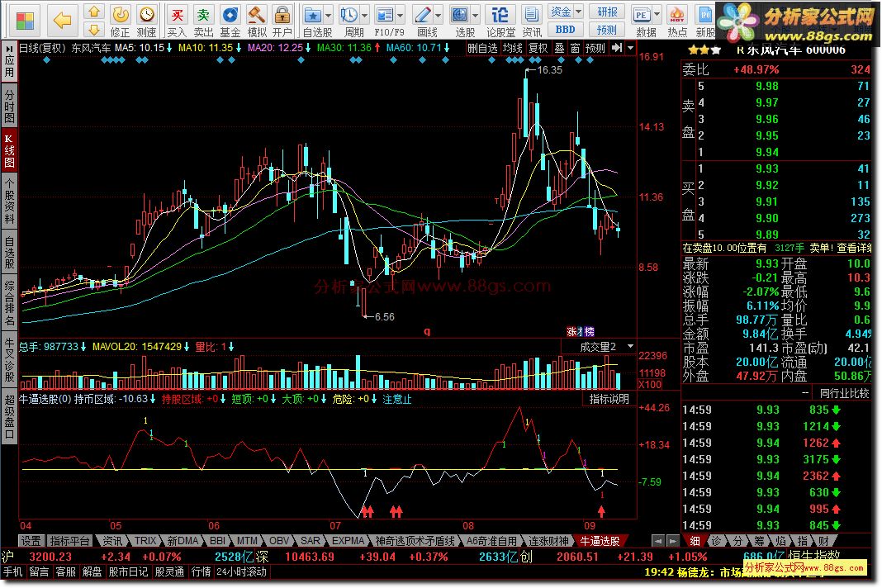The width and height of the screenshot is (882, 588).
Task: Select the TRIX indicator tab
Action: tap(145, 541)
